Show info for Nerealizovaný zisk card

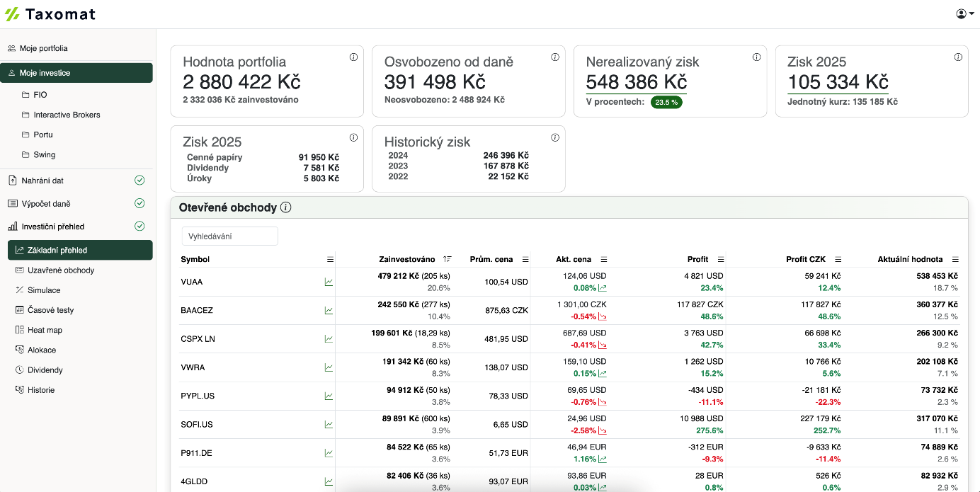tap(756, 57)
